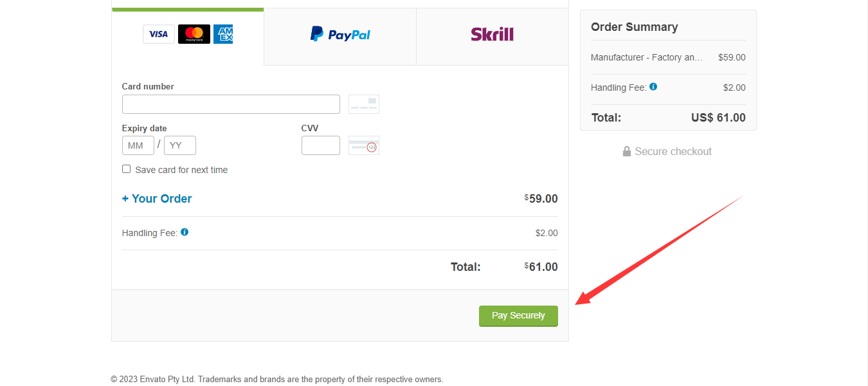The height and width of the screenshot is (386, 868).
Task: Click the CVV hint card icon
Action: point(363,145)
